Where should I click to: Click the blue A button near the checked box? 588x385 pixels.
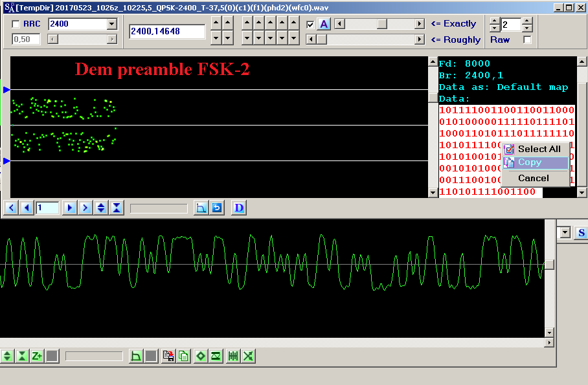[324, 24]
